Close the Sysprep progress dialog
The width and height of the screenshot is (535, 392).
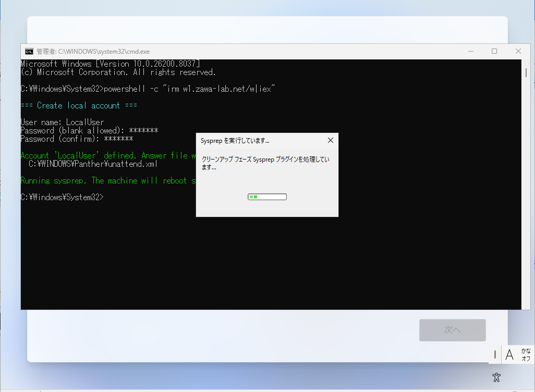[330, 140]
